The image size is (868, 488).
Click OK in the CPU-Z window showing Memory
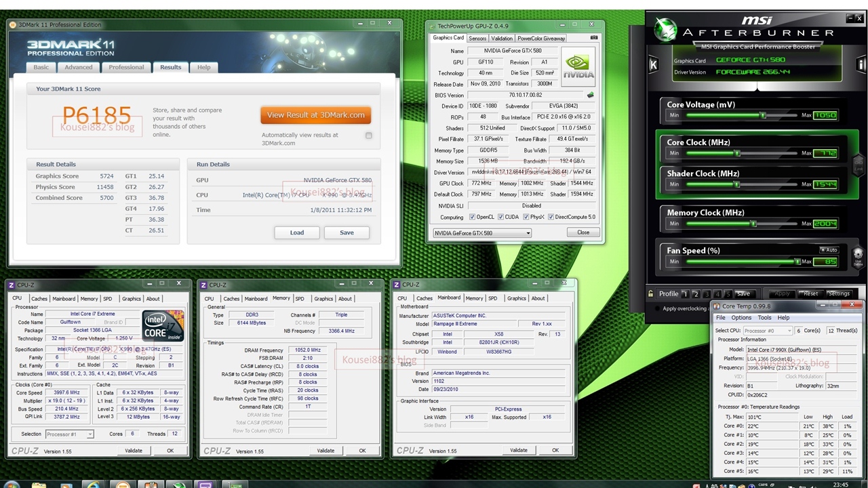pyautogui.click(x=362, y=451)
